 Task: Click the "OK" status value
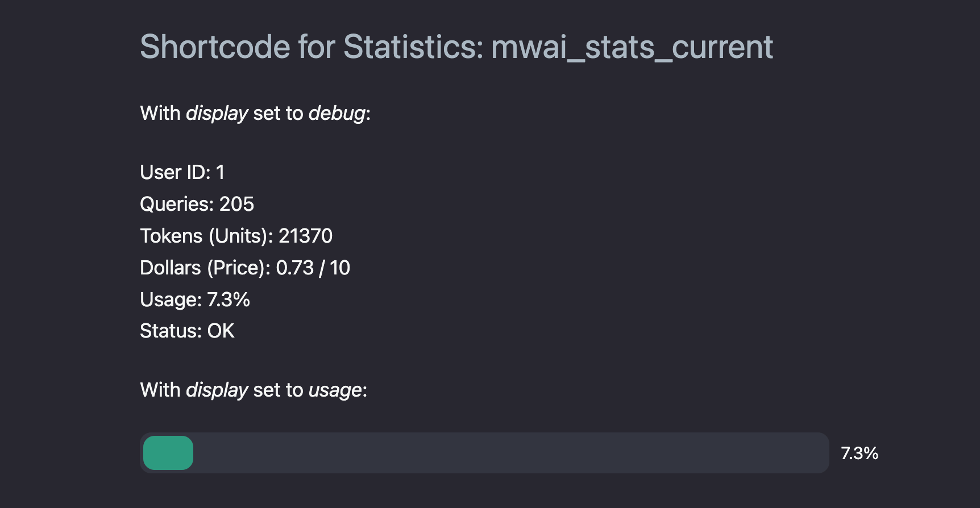(221, 331)
